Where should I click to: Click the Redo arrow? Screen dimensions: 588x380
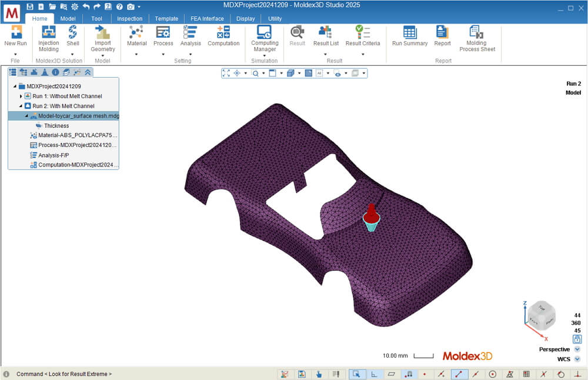tap(97, 6)
